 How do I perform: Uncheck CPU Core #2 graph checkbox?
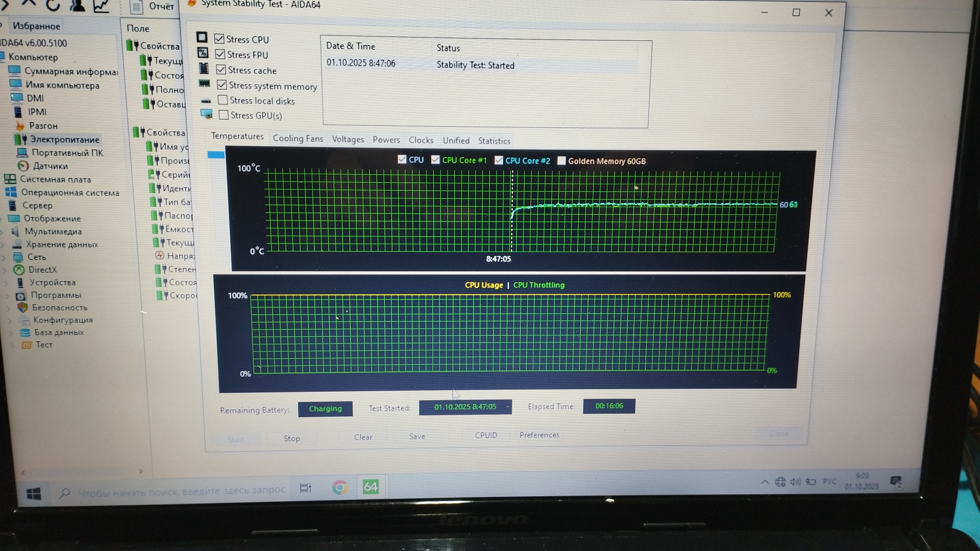[499, 160]
